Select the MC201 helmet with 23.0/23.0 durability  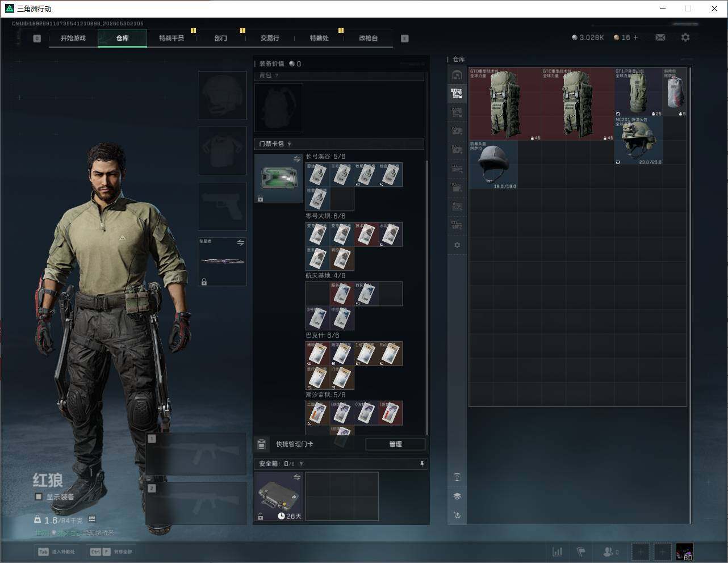tap(638, 141)
